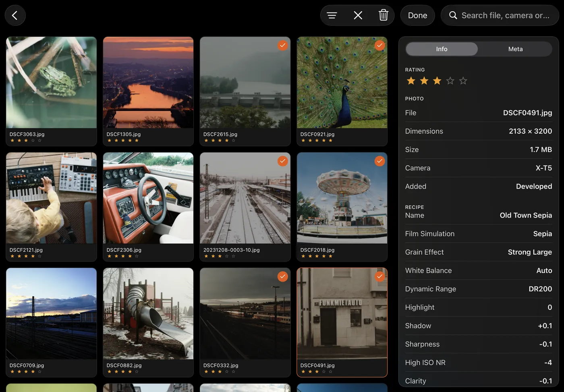Viewport: 564px width, 392px height.
Task: Click the High ISO NR value -4
Action: 548,363
